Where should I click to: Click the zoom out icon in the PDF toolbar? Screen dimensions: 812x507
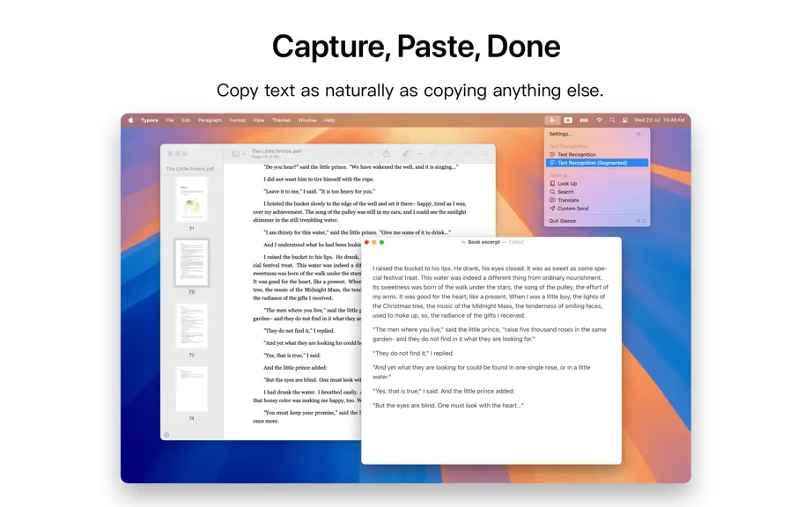click(x=356, y=154)
